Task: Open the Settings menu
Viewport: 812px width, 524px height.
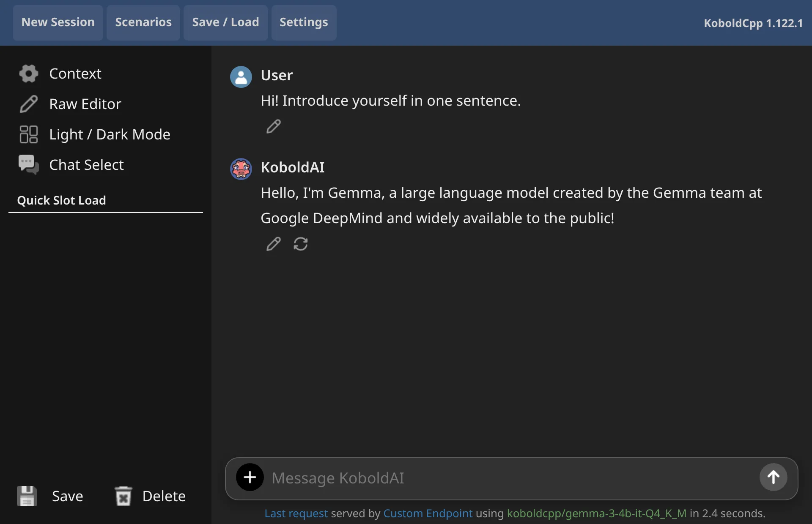Action: [x=304, y=22]
